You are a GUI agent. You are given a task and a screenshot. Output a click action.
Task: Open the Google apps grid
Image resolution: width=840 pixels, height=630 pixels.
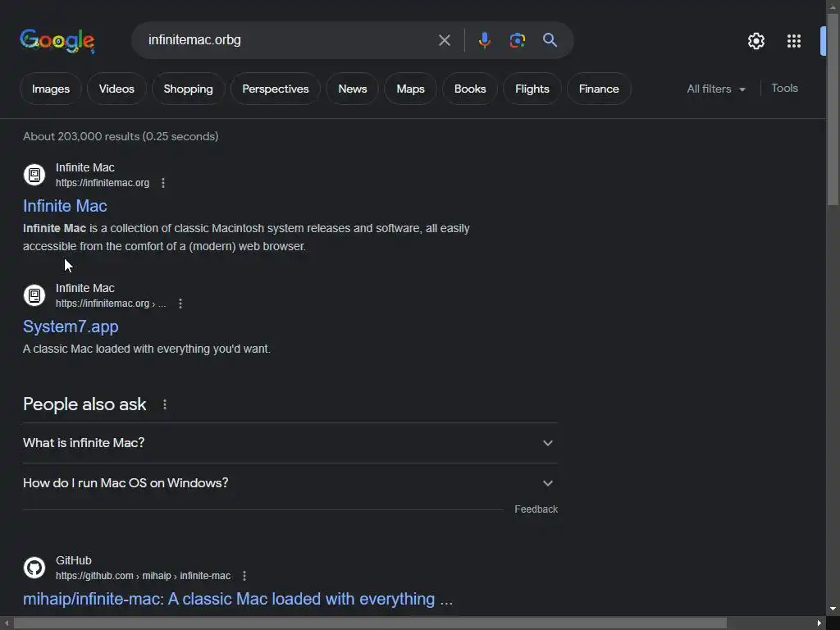(x=794, y=41)
